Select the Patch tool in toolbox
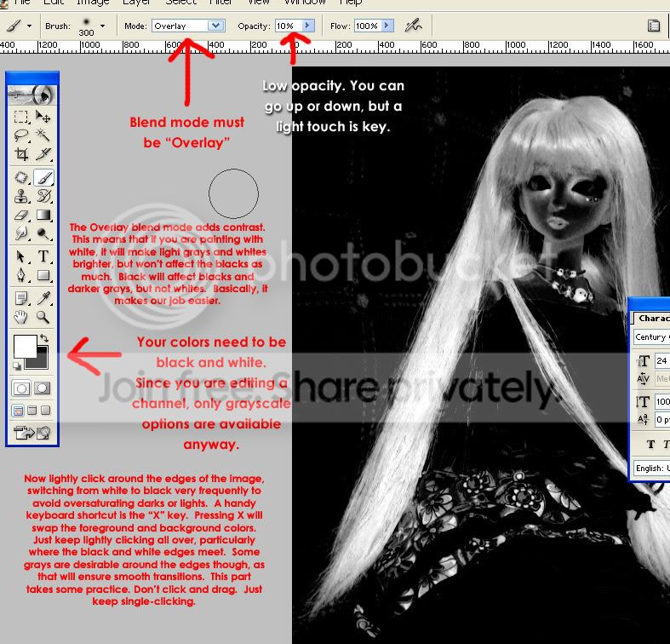 [x=21, y=177]
